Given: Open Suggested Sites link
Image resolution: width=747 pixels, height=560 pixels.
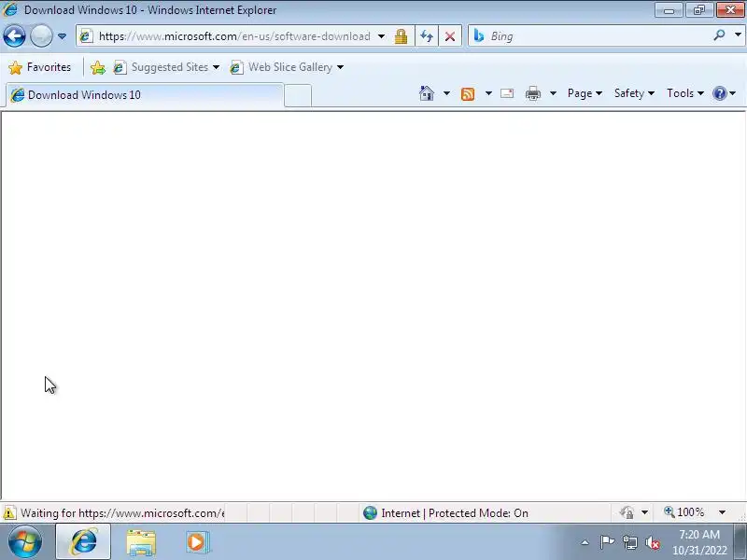Looking at the screenshot, I should click(162, 67).
